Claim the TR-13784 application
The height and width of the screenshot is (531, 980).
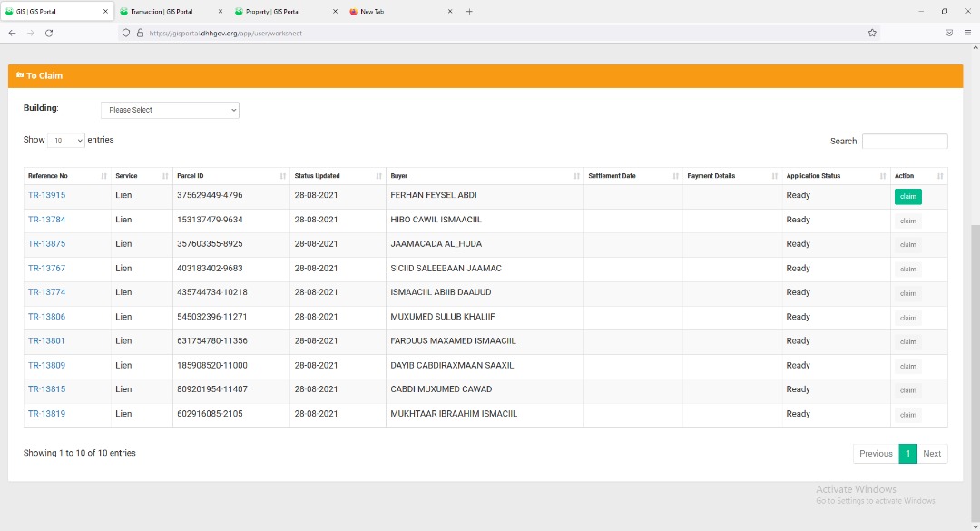tap(907, 221)
